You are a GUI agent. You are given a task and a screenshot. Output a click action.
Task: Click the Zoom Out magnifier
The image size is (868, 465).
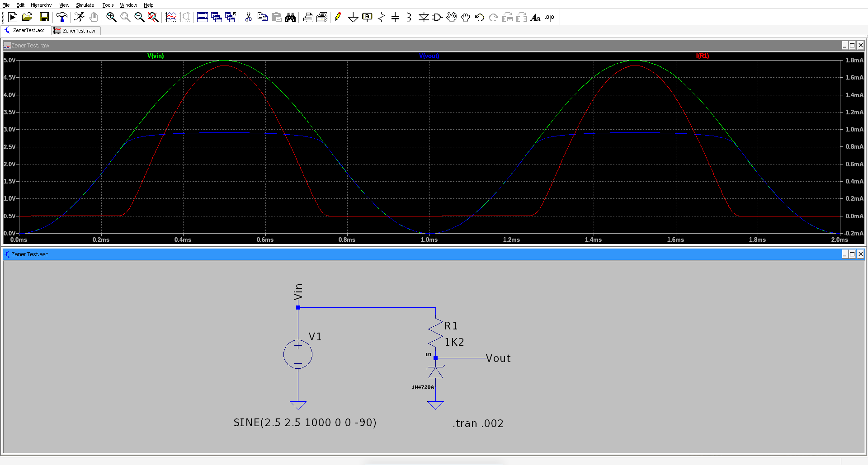(139, 17)
